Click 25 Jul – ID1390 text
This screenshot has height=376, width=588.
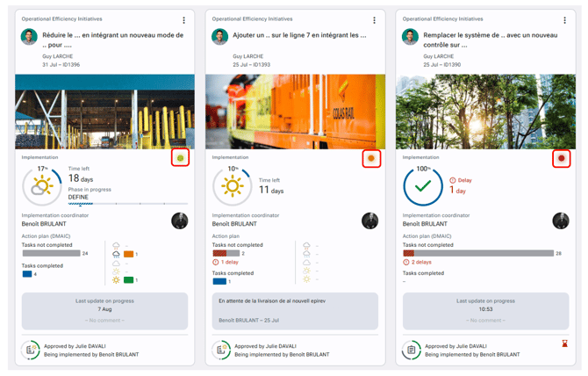(x=441, y=64)
